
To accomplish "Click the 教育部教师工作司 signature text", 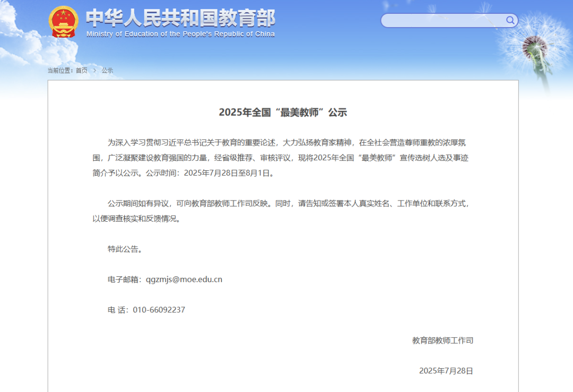I will pos(442,341).
